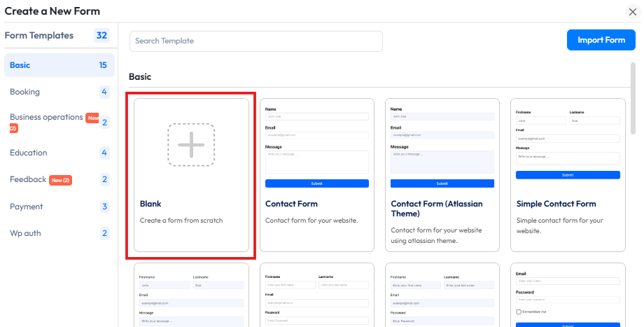Click Submit button in Simple Contact Form preview
The image size is (644, 327).
tap(567, 175)
